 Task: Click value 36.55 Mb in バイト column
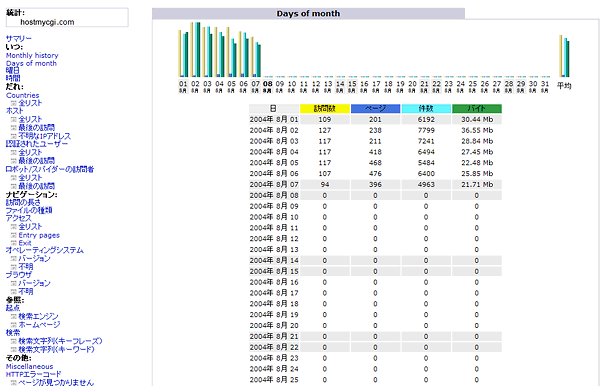point(477,130)
